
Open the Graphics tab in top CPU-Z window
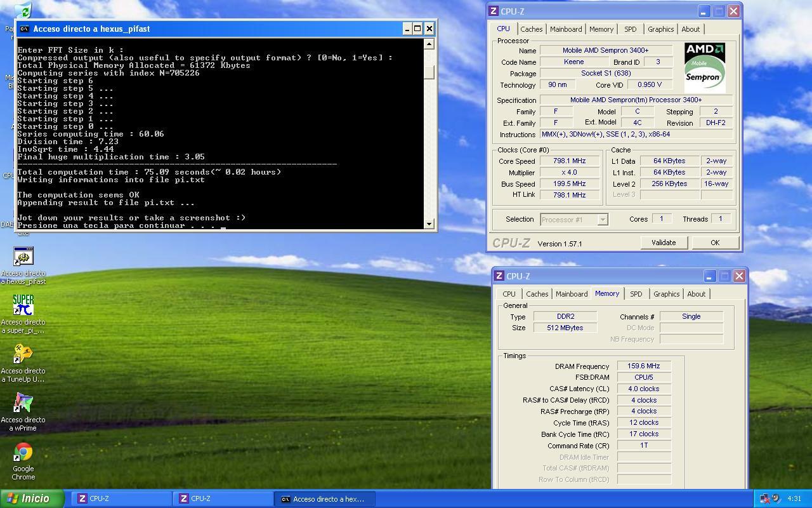coord(660,29)
